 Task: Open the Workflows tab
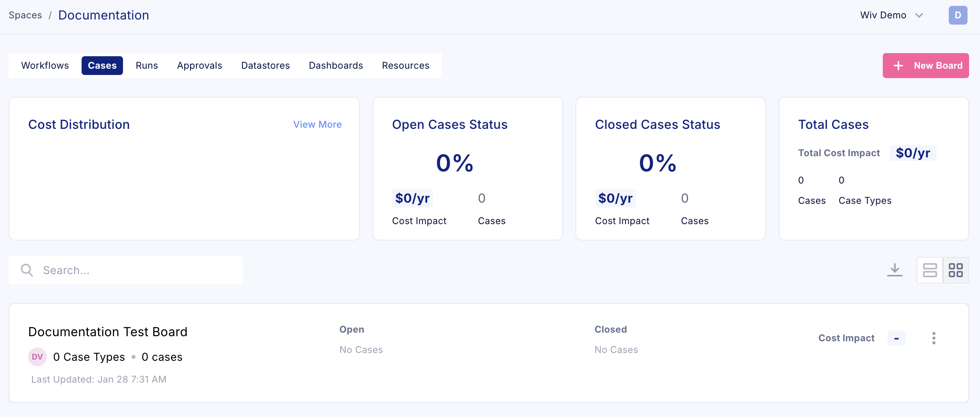coord(45,66)
